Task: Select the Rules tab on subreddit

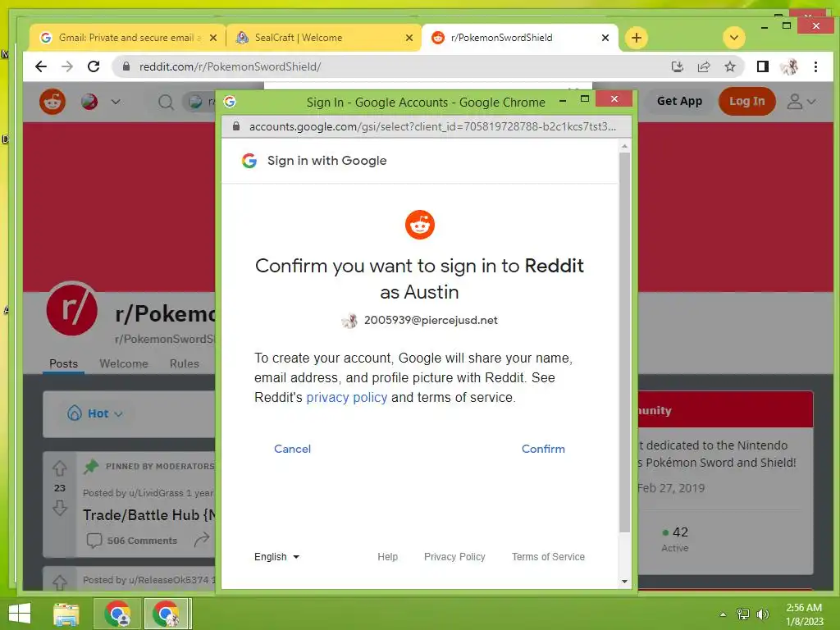Action: [x=185, y=363]
